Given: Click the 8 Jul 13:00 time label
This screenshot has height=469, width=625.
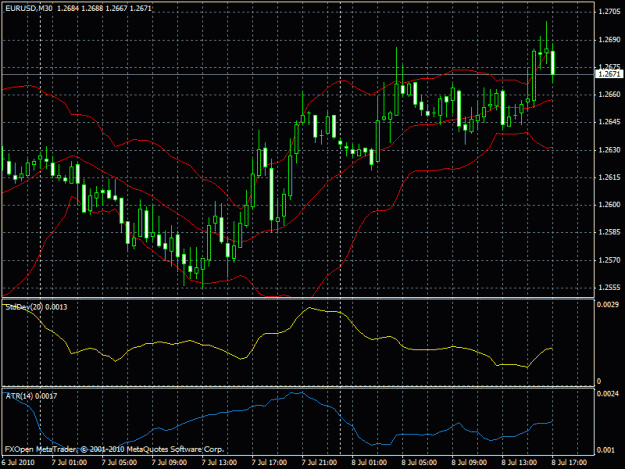Looking at the screenshot, I should (x=519, y=463).
